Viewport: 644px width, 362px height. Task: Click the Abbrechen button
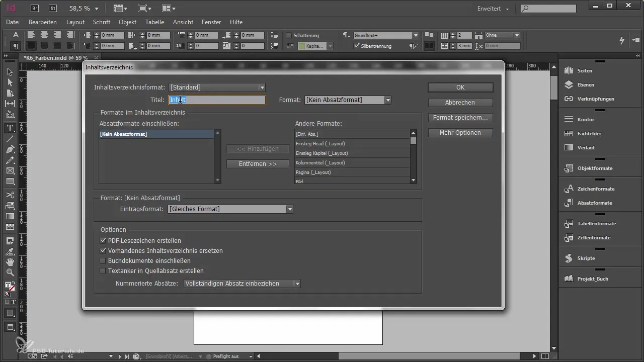coord(460,103)
